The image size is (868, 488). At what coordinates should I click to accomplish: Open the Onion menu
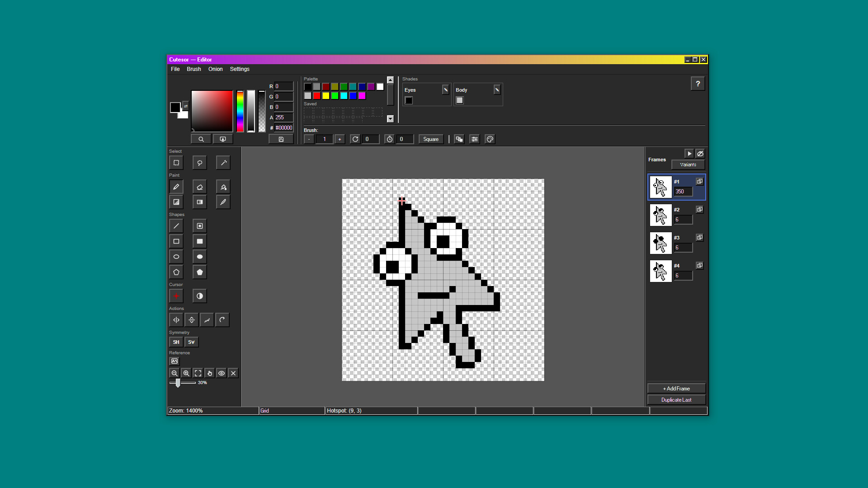click(x=216, y=69)
